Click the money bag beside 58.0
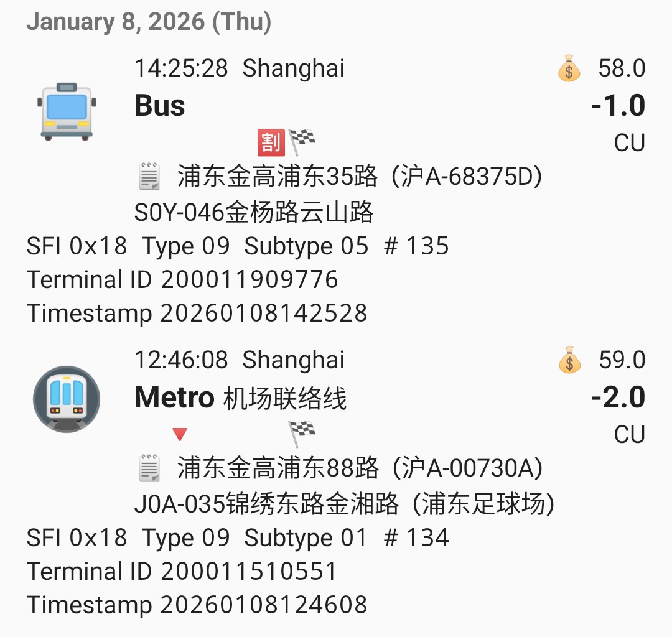672x637 pixels. pyautogui.click(x=569, y=68)
